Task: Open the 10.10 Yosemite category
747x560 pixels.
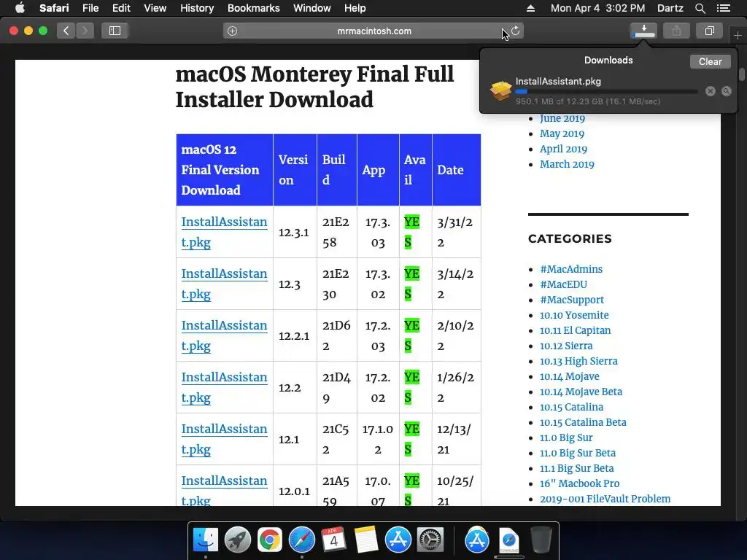Action: coord(574,315)
